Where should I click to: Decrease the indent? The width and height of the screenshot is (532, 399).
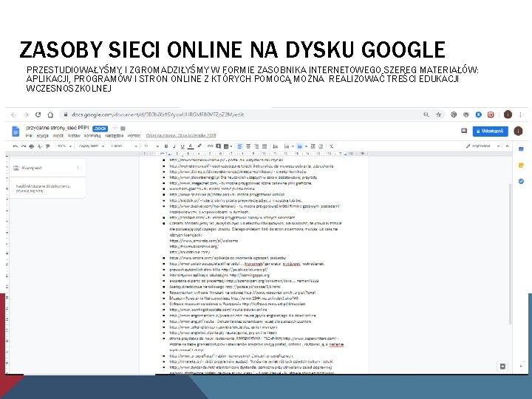[x=313, y=146]
